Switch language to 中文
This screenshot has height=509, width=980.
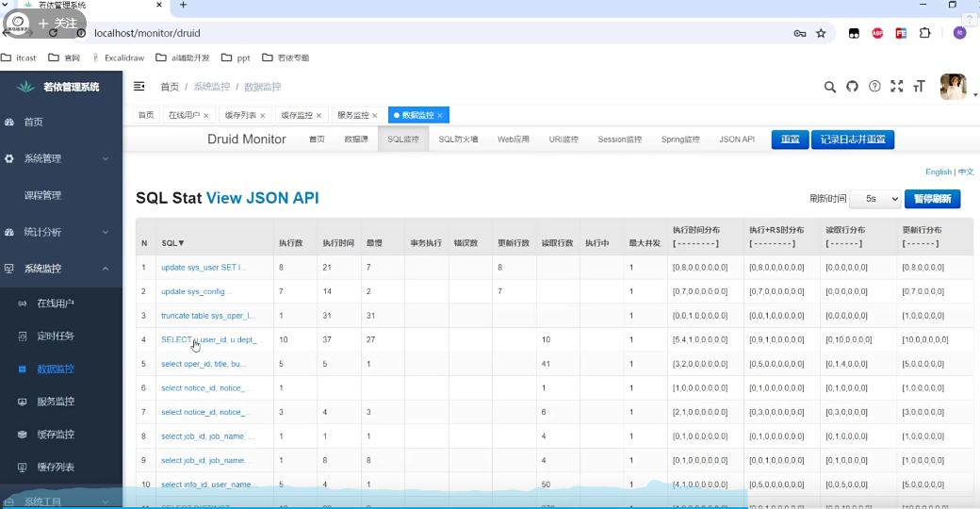966,172
